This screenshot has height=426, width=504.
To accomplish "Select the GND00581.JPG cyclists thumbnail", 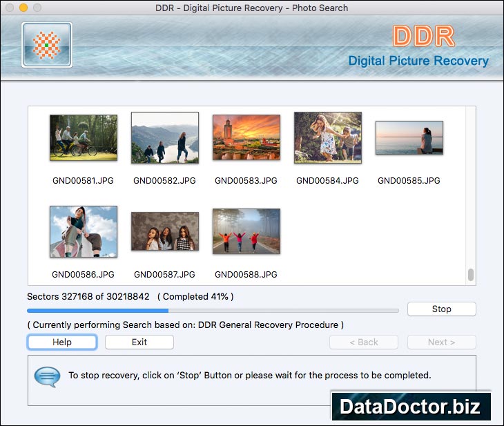I will (84, 138).
